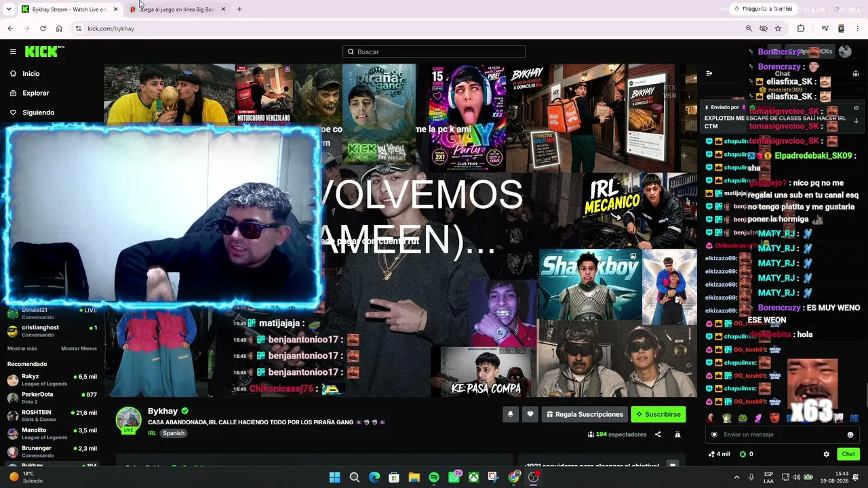The width and height of the screenshot is (868, 488).
Task: Open Dimael21 followed channel
Action: point(52,313)
